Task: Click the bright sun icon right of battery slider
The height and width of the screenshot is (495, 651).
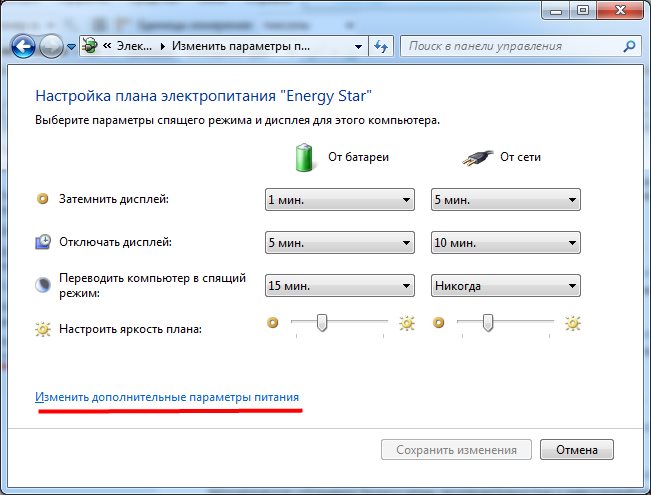Action: point(407,323)
